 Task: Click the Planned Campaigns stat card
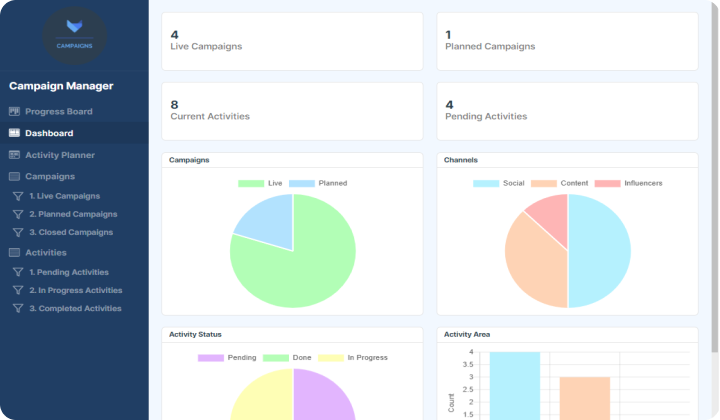point(567,41)
